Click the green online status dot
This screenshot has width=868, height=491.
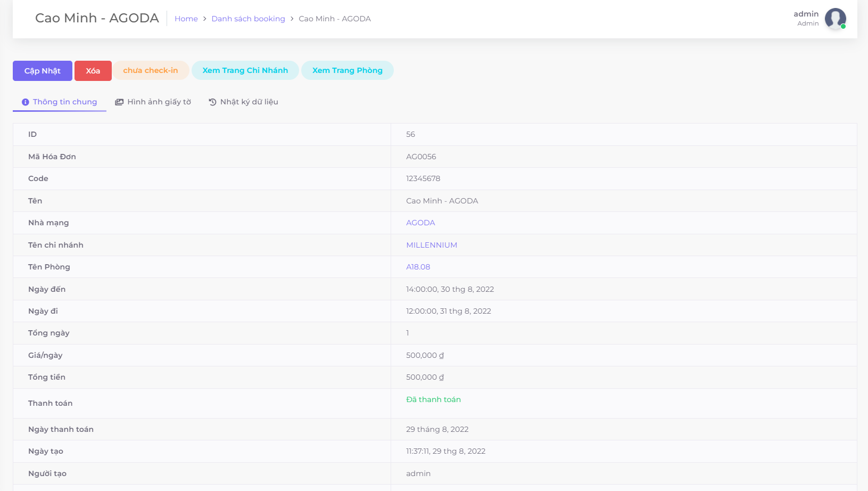point(843,26)
